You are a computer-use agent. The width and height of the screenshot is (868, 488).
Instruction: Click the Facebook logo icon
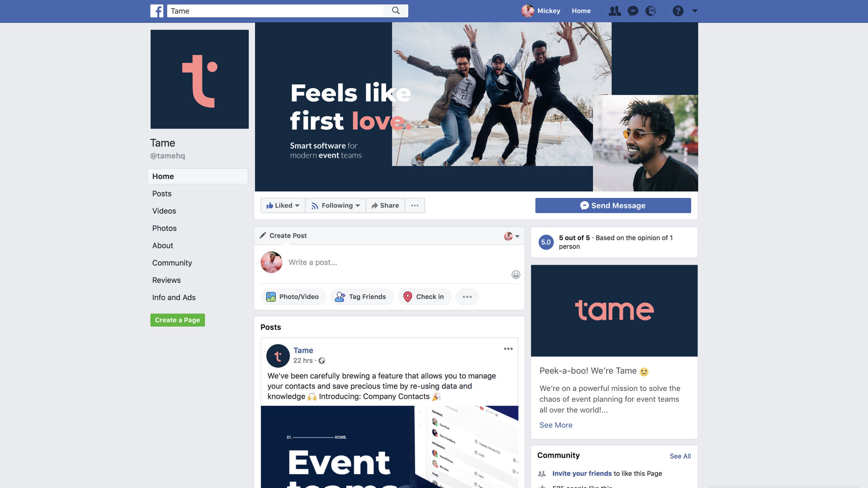(157, 11)
